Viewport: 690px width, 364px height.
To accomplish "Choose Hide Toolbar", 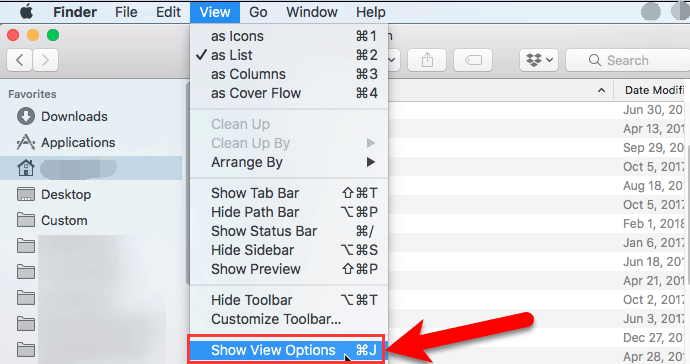I will click(289, 300).
